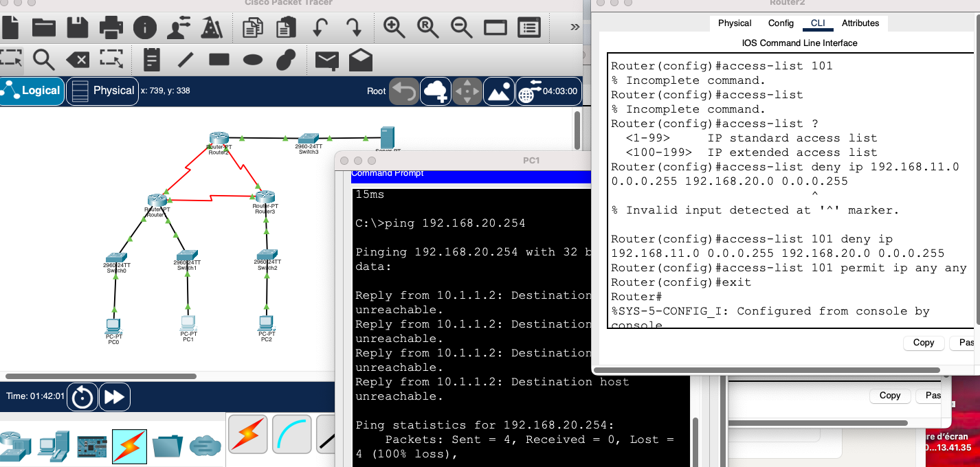The image size is (980, 467).
Task: Expand the toolbar overflow chevron
Action: (x=575, y=27)
